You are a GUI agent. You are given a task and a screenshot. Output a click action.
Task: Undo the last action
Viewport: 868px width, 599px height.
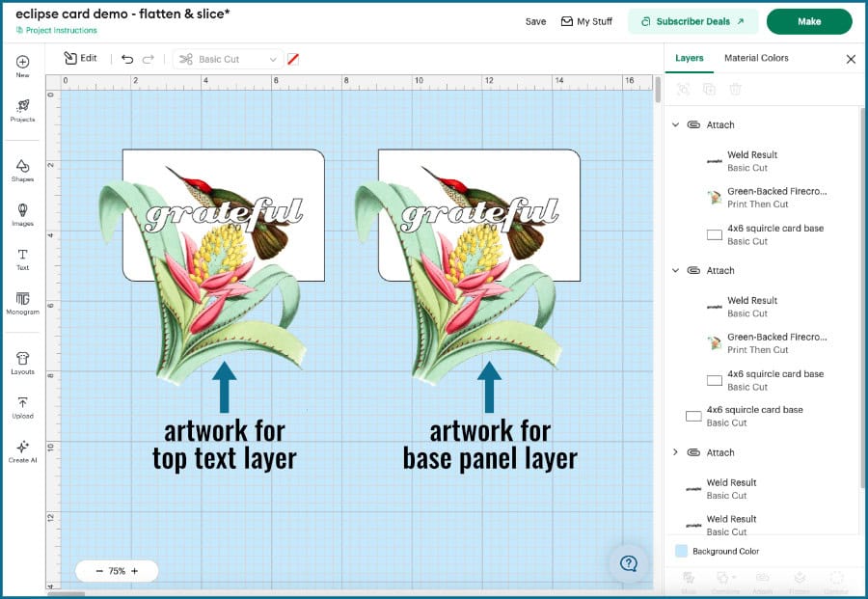[127, 59]
